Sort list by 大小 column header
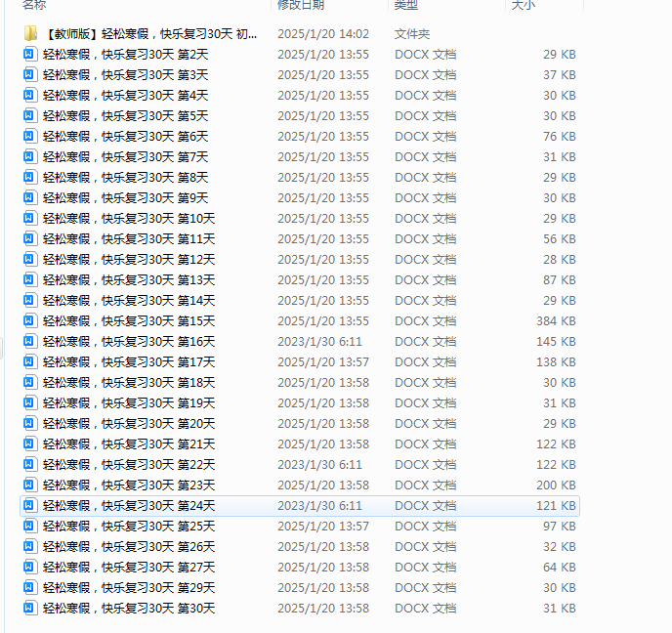 pos(523,5)
